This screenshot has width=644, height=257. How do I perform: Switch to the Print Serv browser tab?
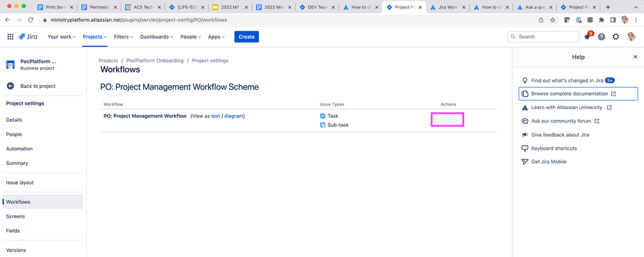click(x=55, y=7)
